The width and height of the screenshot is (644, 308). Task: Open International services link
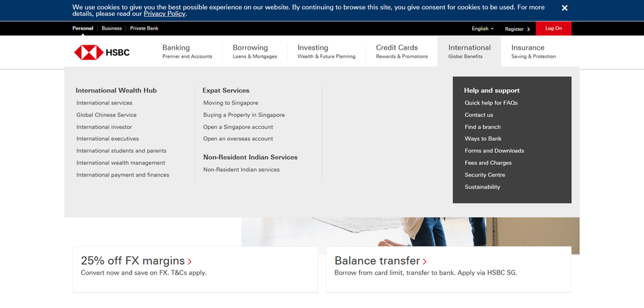[x=104, y=103]
